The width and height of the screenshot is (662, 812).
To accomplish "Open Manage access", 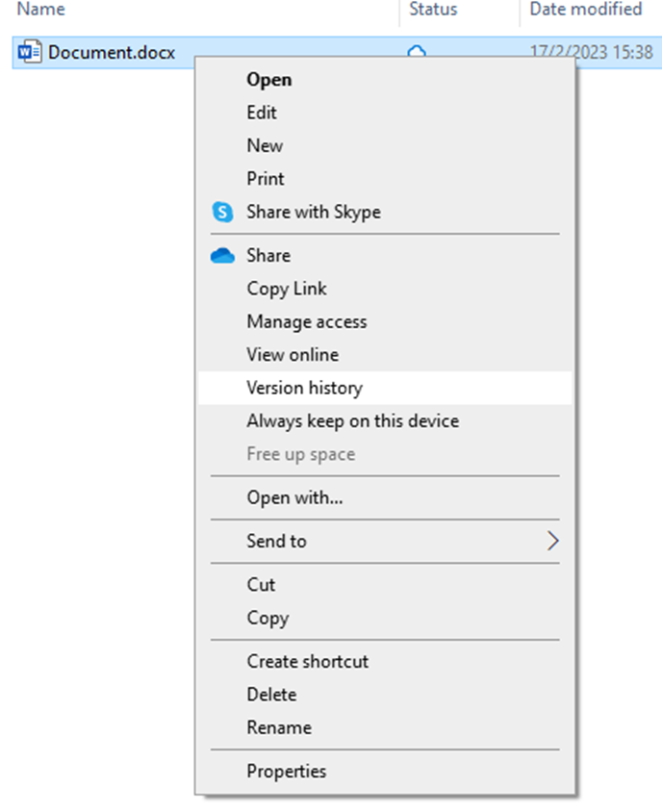I will point(306,321).
